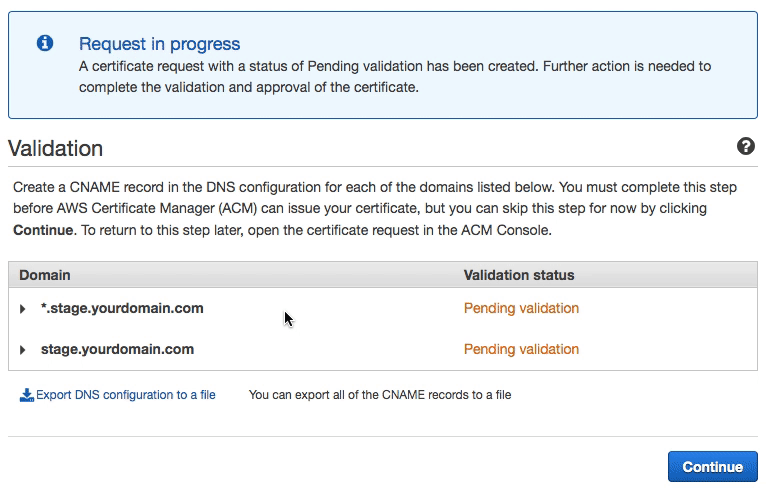This screenshot has height=492, width=766.
Task: Click Pending validation status for stage.yourdomain.com
Action: pyautogui.click(x=521, y=349)
